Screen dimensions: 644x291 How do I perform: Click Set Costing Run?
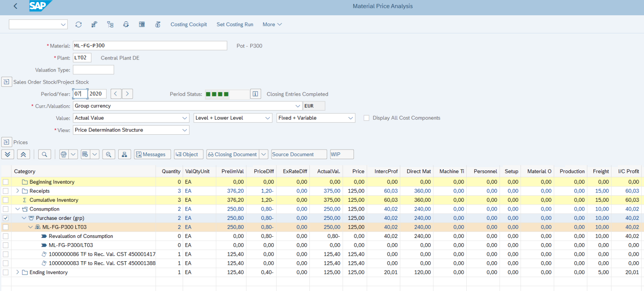[235, 25]
